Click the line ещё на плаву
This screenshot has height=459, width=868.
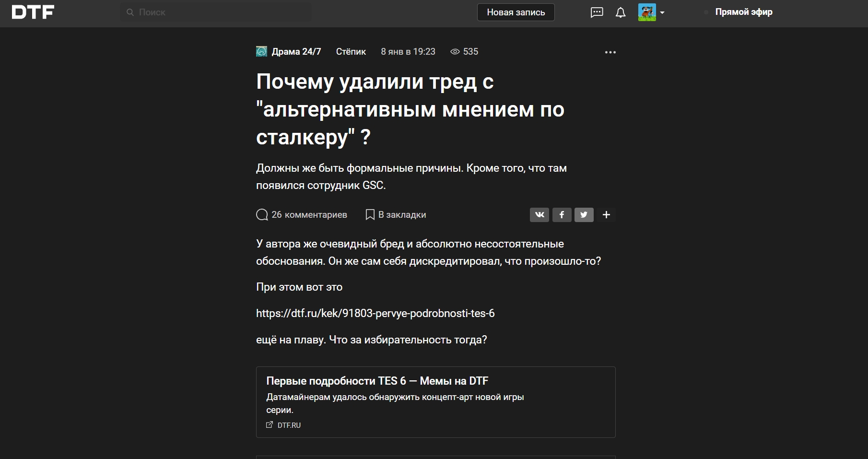click(372, 340)
